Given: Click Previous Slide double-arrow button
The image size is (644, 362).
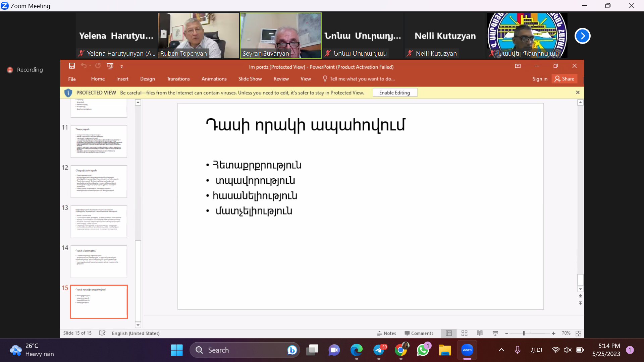Looking at the screenshot, I should pos(580,296).
